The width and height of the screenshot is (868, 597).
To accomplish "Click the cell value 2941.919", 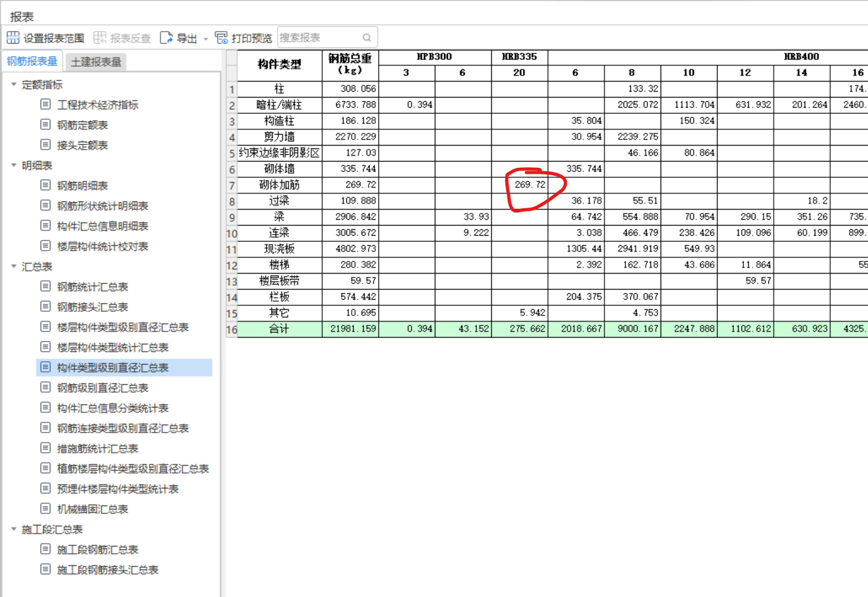I will click(x=632, y=249).
